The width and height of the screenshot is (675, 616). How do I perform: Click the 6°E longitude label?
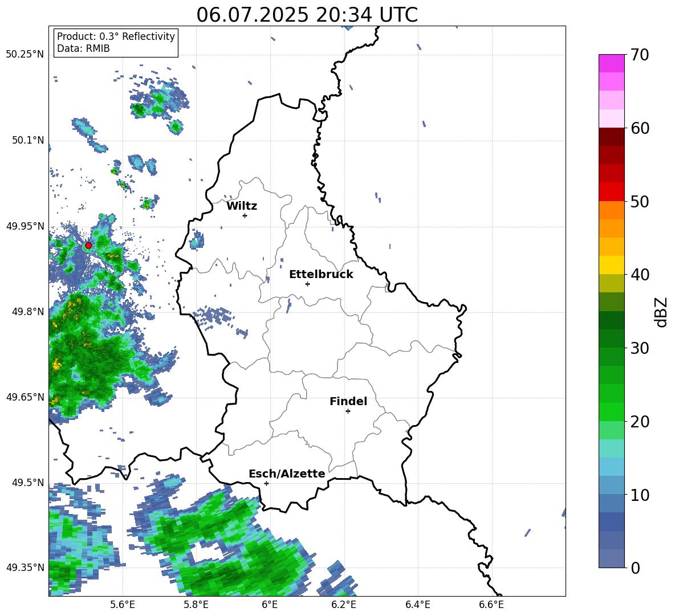point(270,605)
